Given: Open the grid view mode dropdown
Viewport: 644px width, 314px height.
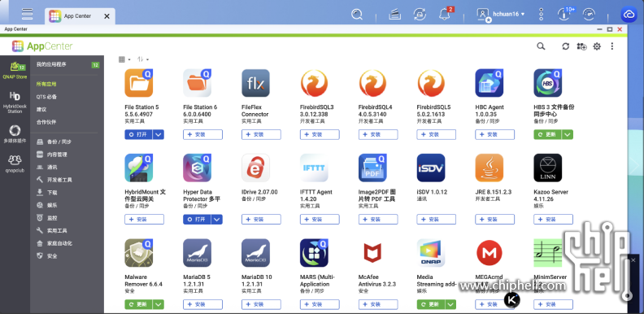Looking at the screenshot, I should [x=124, y=59].
